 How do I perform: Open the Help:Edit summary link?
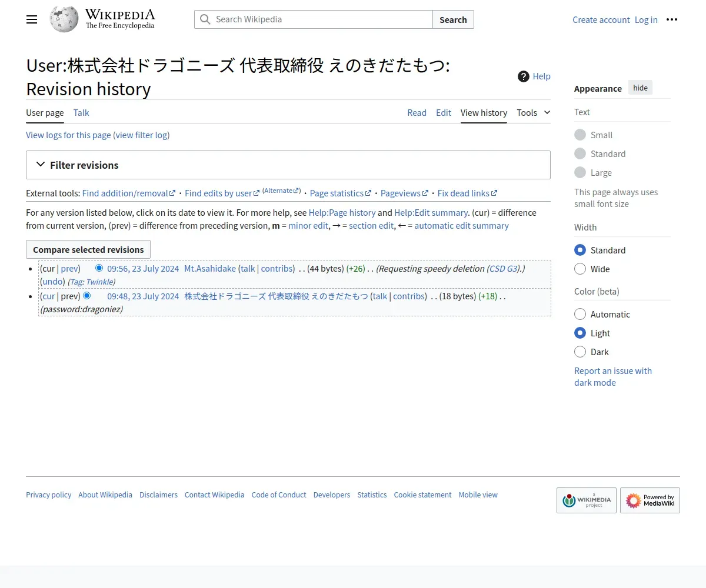pos(431,212)
